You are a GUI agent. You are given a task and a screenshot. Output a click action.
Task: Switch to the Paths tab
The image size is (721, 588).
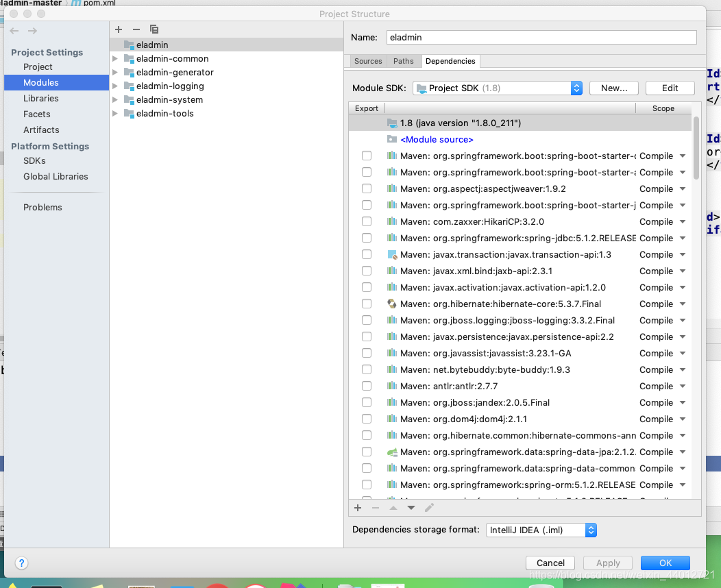(403, 61)
